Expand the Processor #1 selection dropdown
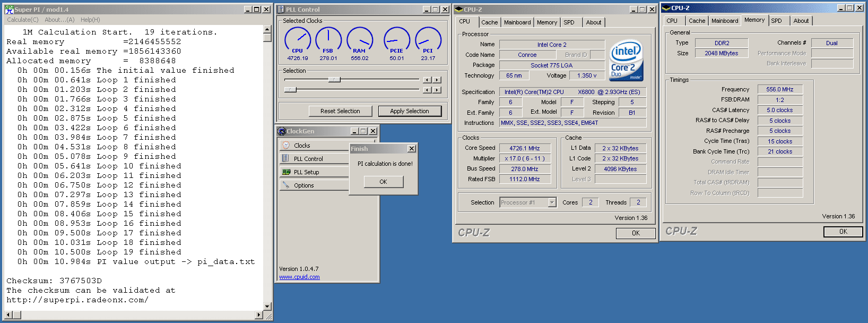 552,202
